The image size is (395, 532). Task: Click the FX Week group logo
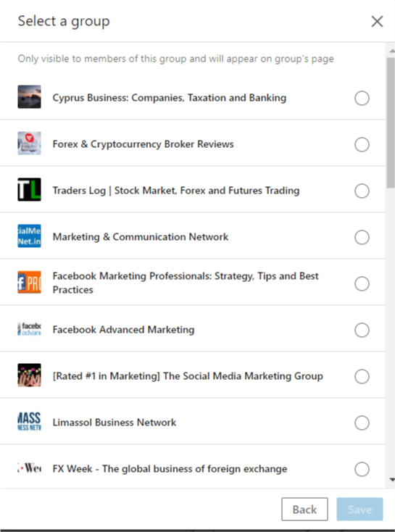(x=30, y=468)
